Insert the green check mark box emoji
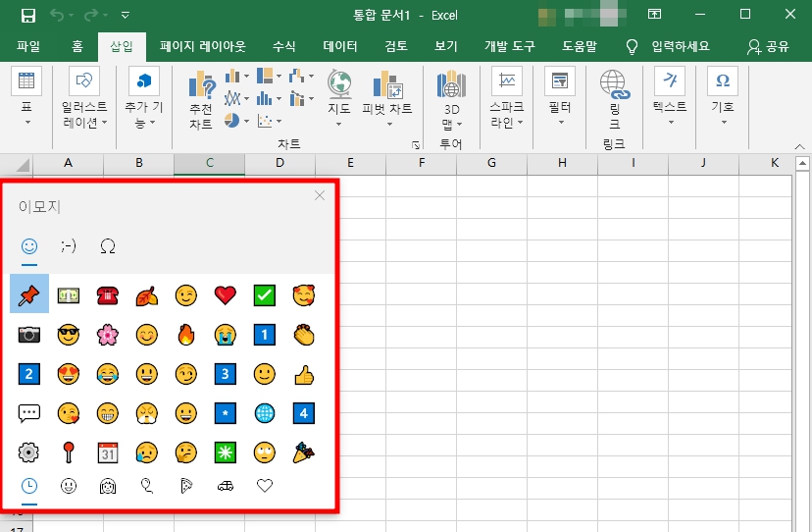The image size is (812, 532). 265,295
